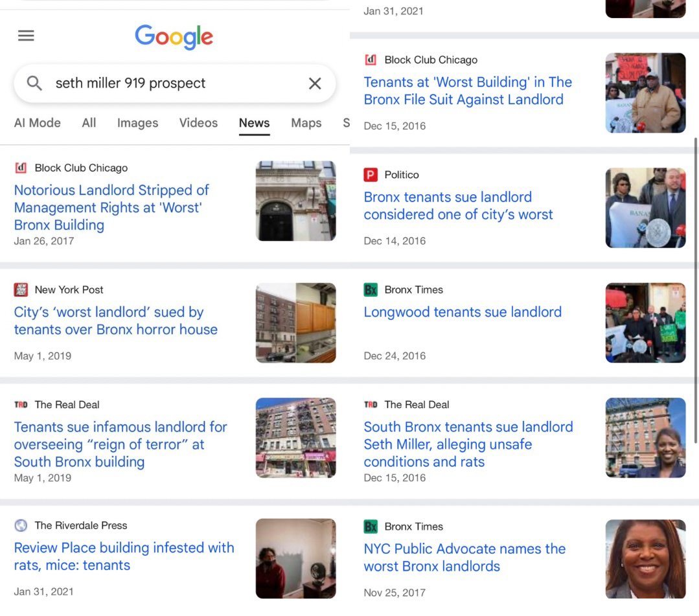Click Bronx Times favicon above Longwood tenants article

click(x=371, y=290)
